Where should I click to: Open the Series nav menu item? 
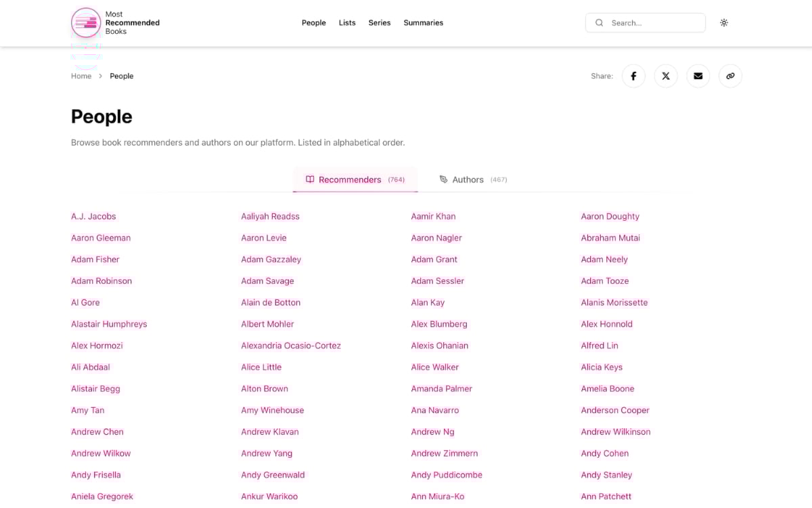(380, 22)
